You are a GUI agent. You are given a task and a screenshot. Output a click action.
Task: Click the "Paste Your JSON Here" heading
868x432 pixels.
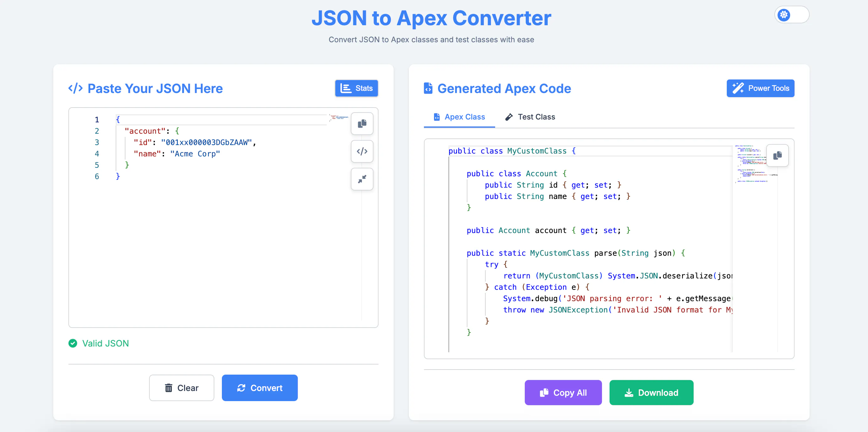(155, 88)
